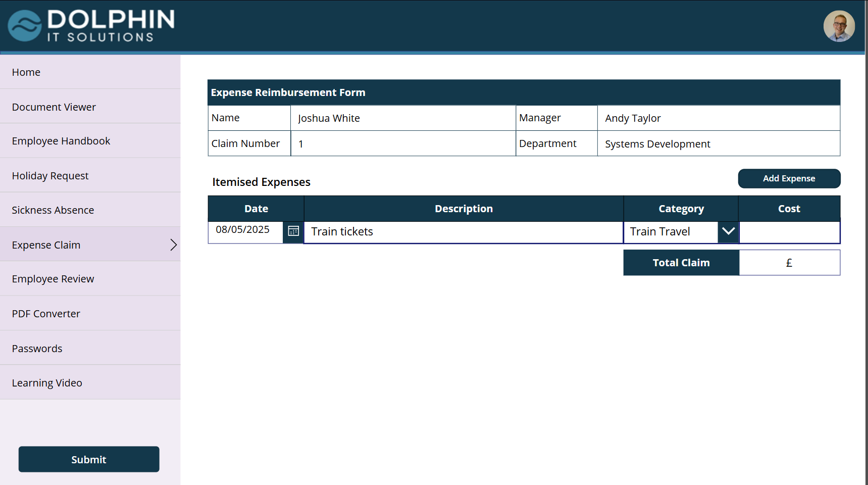Submit the expense claim form
The height and width of the screenshot is (485, 868).
tap(89, 459)
